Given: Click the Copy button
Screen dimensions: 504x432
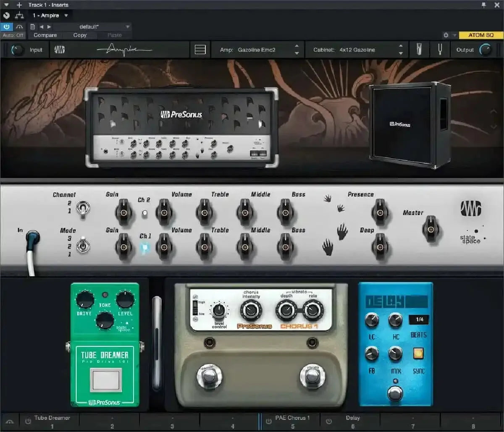Looking at the screenshot, I should [80, 35].
